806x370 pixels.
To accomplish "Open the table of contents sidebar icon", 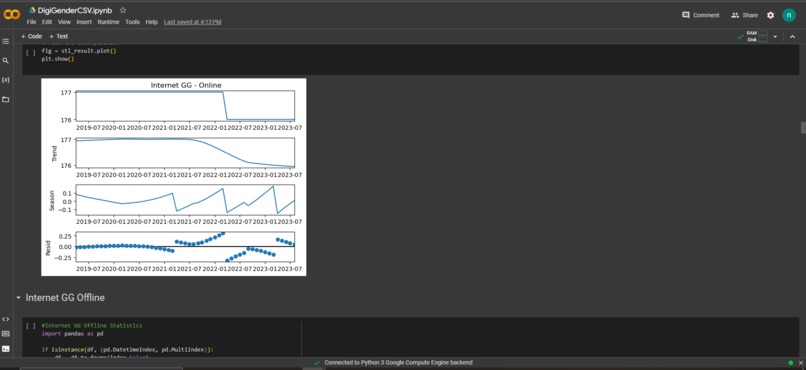I will click(x=6, y=41).
